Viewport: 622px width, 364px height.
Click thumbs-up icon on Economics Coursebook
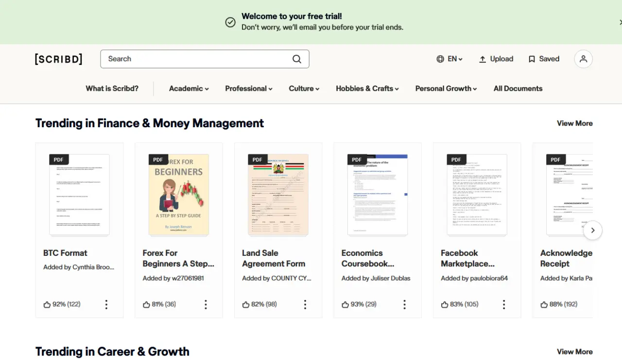click(x=345, y=304)
